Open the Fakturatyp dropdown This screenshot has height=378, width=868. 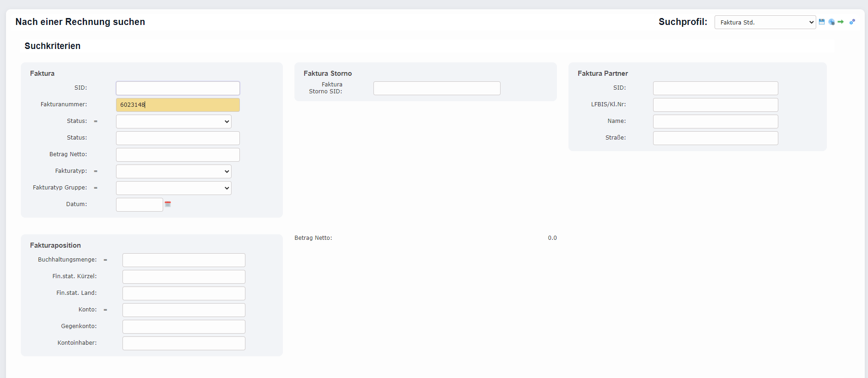point(173,171)
